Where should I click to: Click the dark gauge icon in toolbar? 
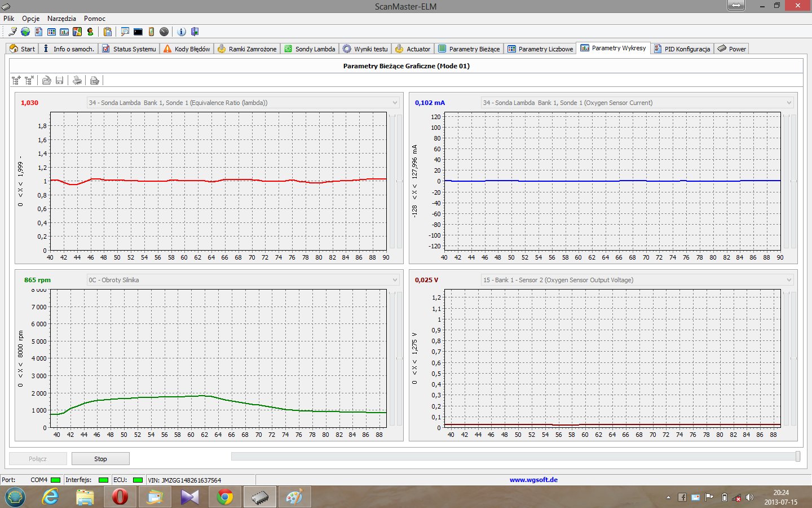(164, 32)
